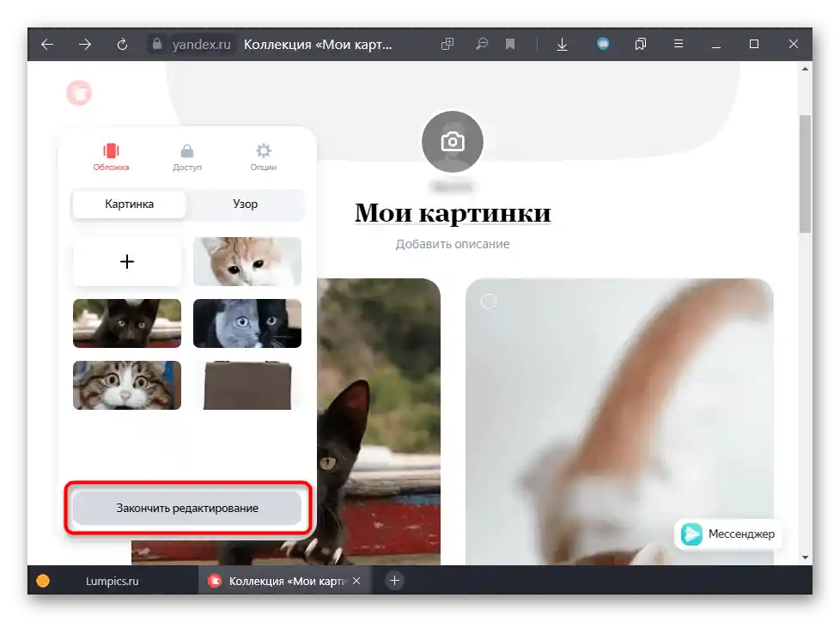The height and width of the screenshot is (622, 840).
Task: Click the browser forward arrow
Action: [x=85, y=44]
